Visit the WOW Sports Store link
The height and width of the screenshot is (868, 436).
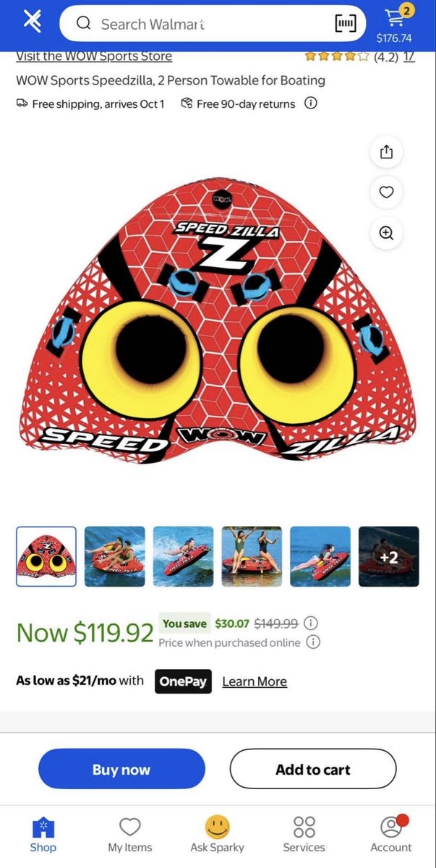[94, 56]
